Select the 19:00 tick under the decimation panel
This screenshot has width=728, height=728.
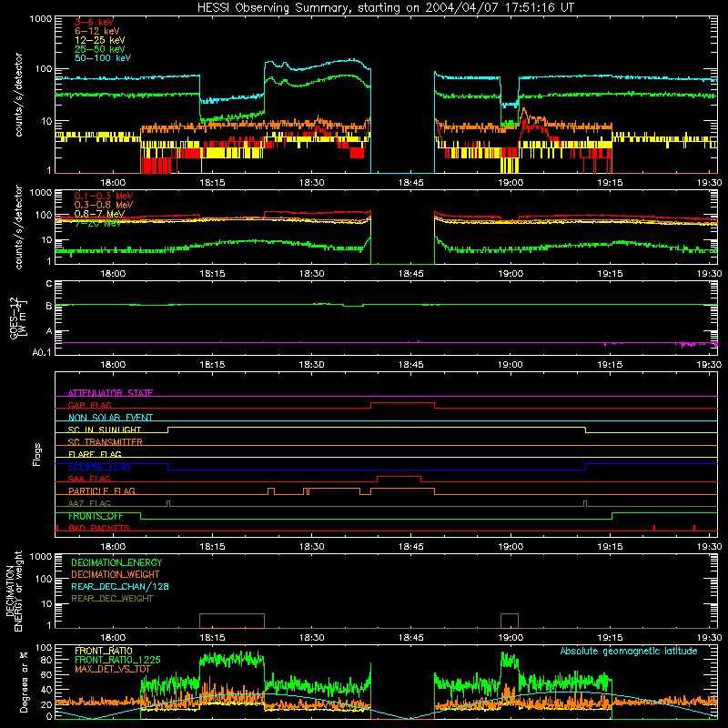pos(511,638)
